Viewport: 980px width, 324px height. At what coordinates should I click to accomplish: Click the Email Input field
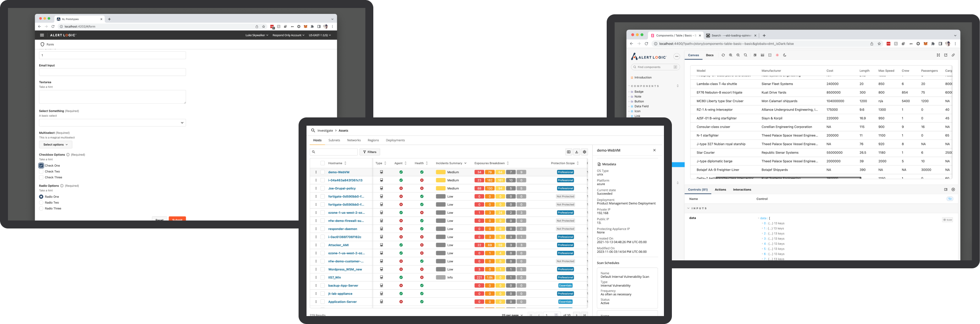(x=112, y=72)
